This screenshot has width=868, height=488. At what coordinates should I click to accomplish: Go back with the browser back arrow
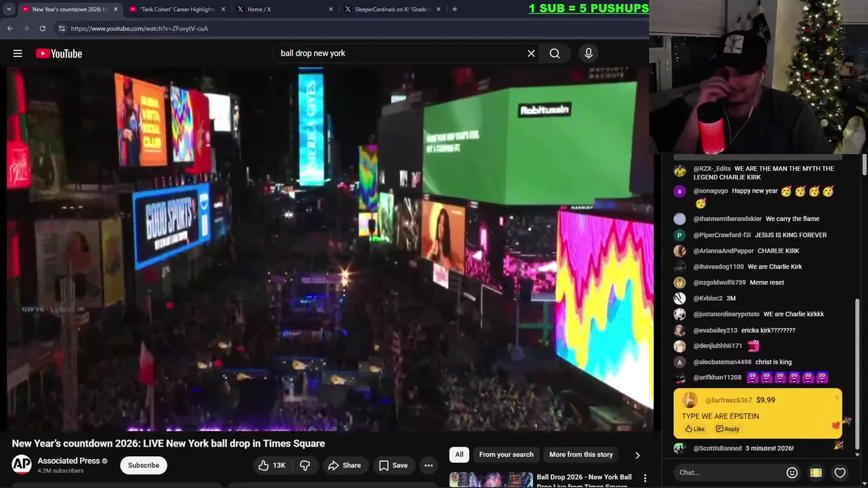click(x=9, y=28)
